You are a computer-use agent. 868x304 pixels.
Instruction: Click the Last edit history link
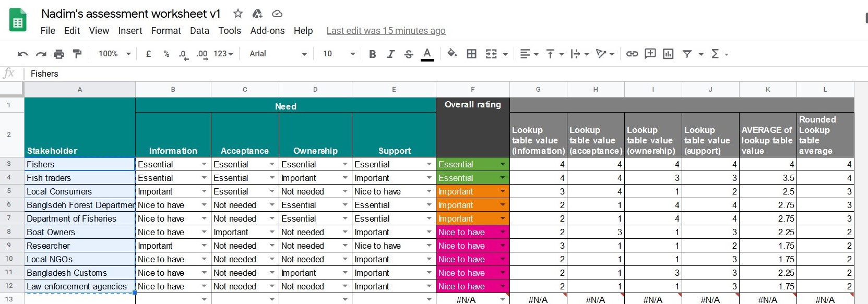386,31
